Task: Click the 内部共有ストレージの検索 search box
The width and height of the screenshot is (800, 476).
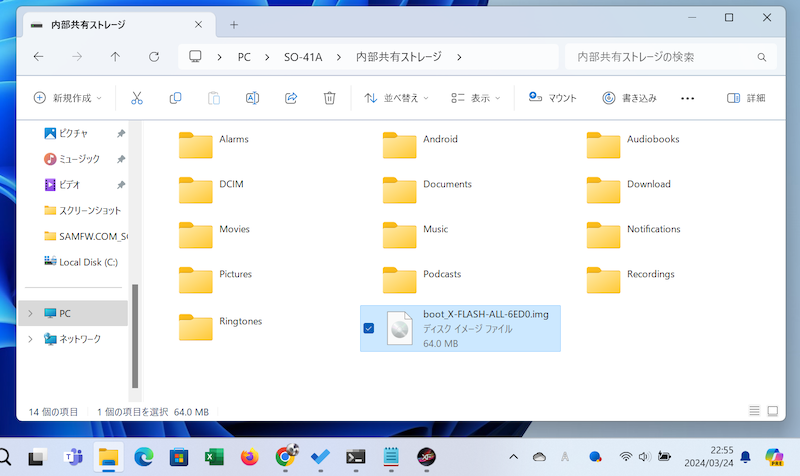Action: pyautogui.click(x=660, y=57)
